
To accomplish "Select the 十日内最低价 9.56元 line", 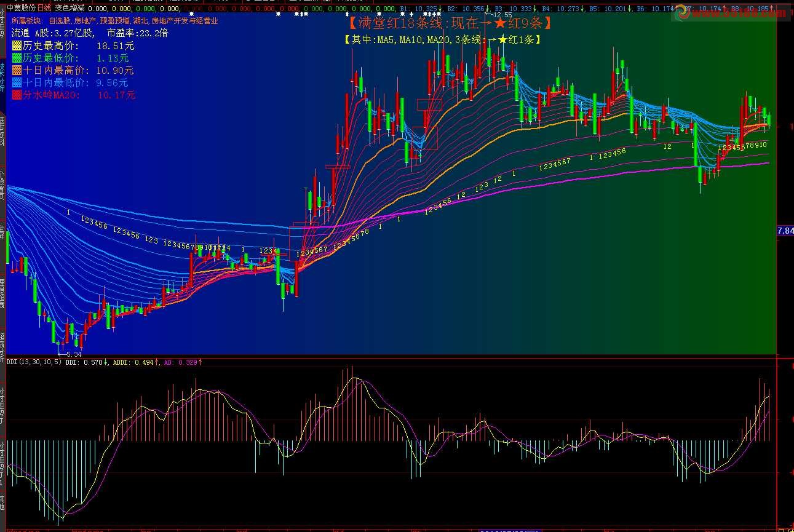I will (x=71, y=82).
